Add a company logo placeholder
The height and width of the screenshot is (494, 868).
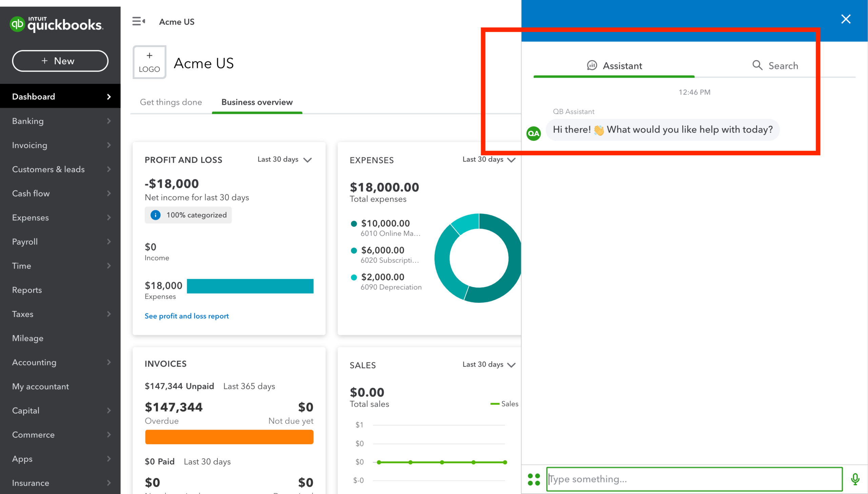[x=149, y=62]
